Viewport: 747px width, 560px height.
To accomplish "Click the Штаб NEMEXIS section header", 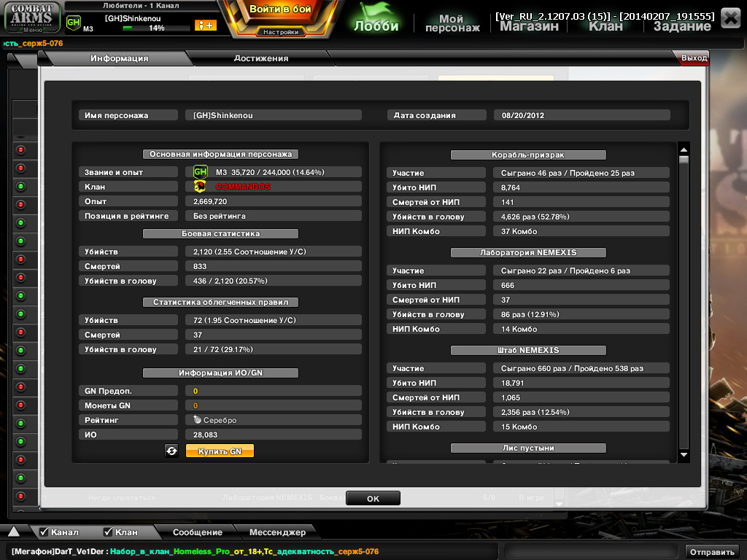I will point(528,350).
